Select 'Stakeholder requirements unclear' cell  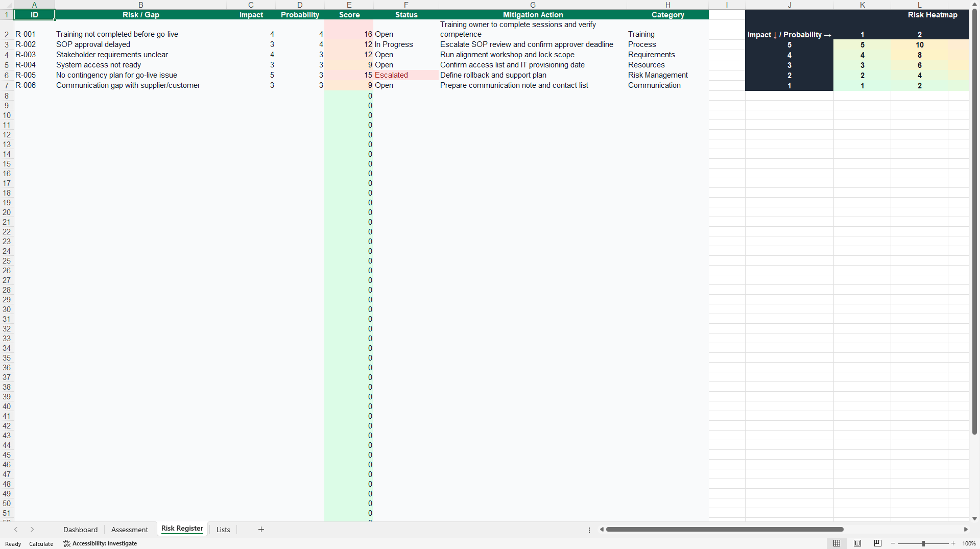click(140, 55)
